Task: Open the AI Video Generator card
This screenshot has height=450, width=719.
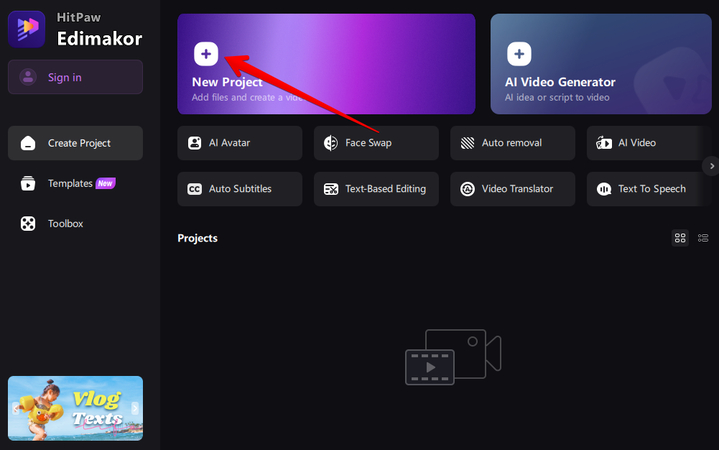Action: tap(601, 64)
